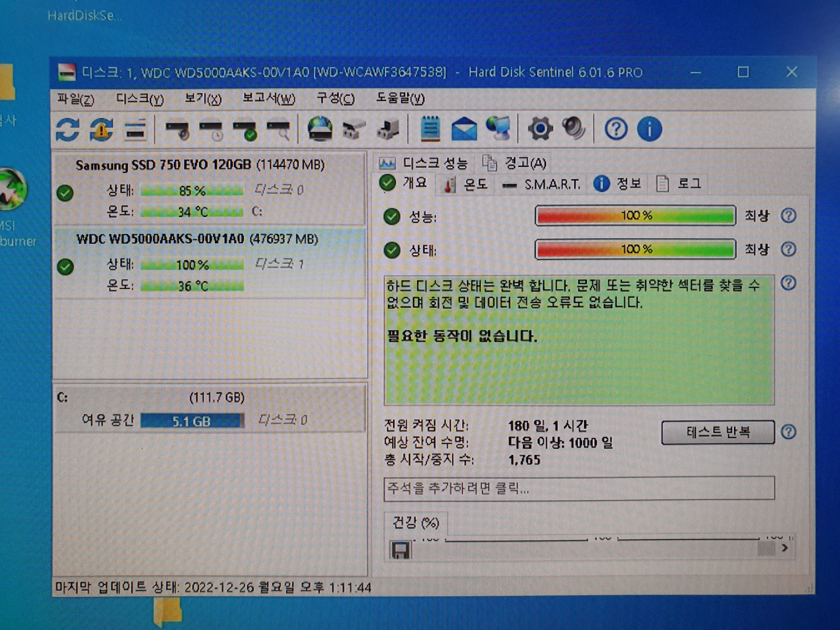Select the 개요 overview tab

403,183
